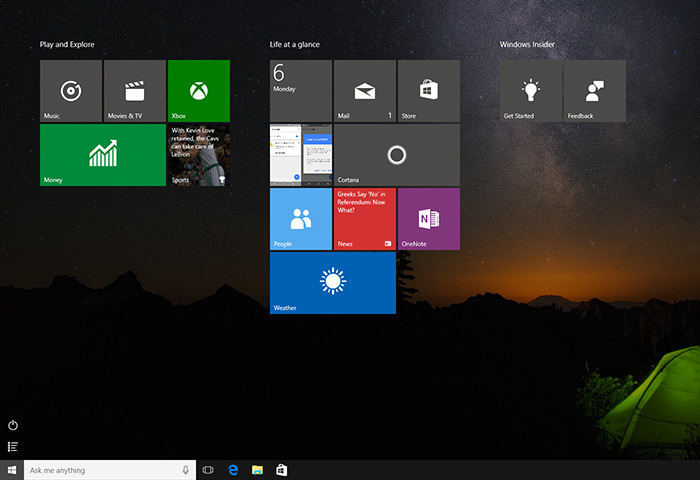Image resolution: width=700 pixels, height=480 pixels.
Task: Open the Calendar tile showing 6 Monday
Action: tap(301, 91)
